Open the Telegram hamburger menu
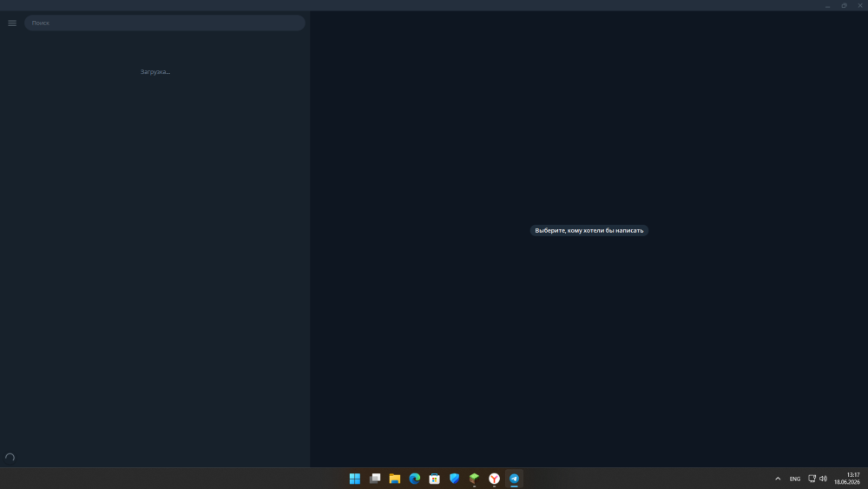868x489 pixels. point(12,23)
